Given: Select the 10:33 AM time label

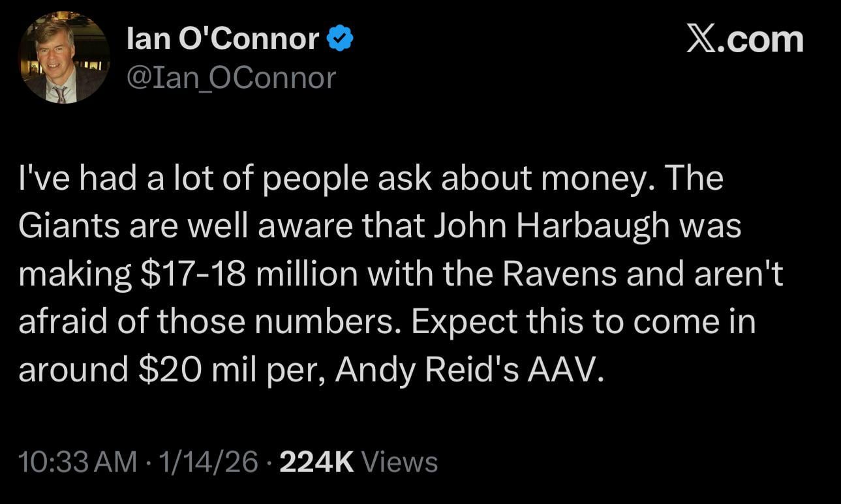Looking at the screenshot, I should (76, 463).
